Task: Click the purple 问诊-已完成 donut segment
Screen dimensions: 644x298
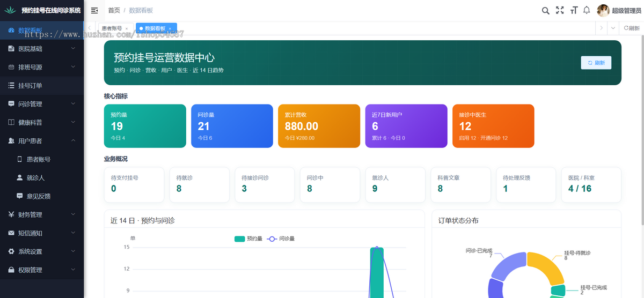Action: pos(507,265)
